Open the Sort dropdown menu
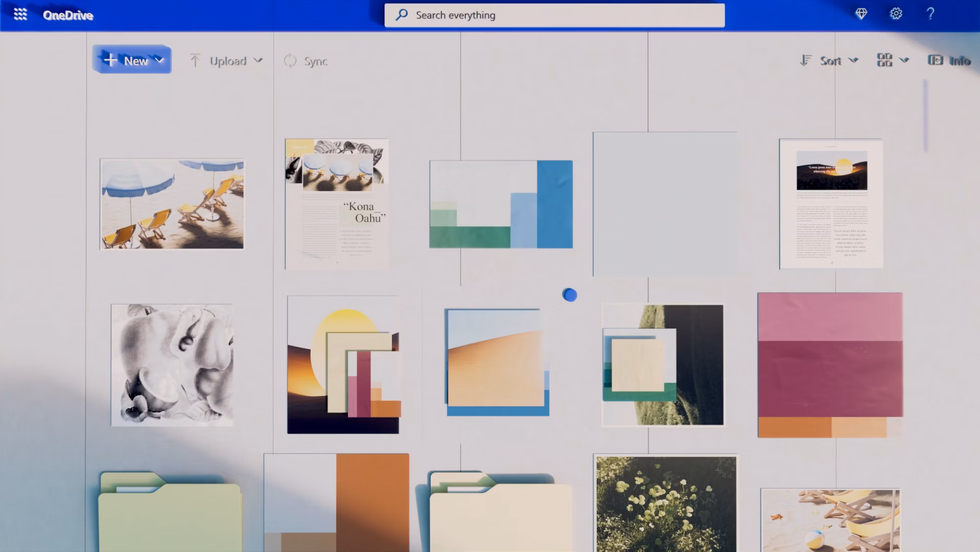Image resolution: width=980 pixels, height=552 pixels. click(x=830, y=61)
